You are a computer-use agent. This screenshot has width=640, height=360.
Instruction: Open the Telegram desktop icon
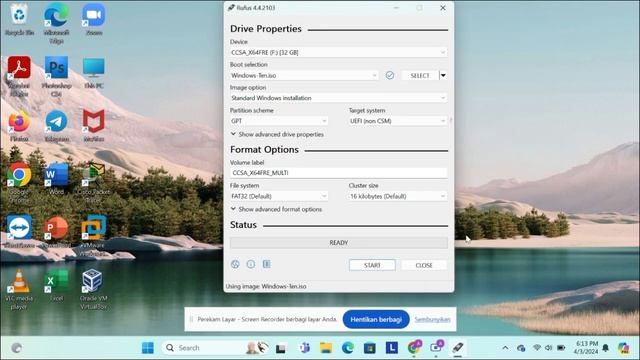[56, 126]
